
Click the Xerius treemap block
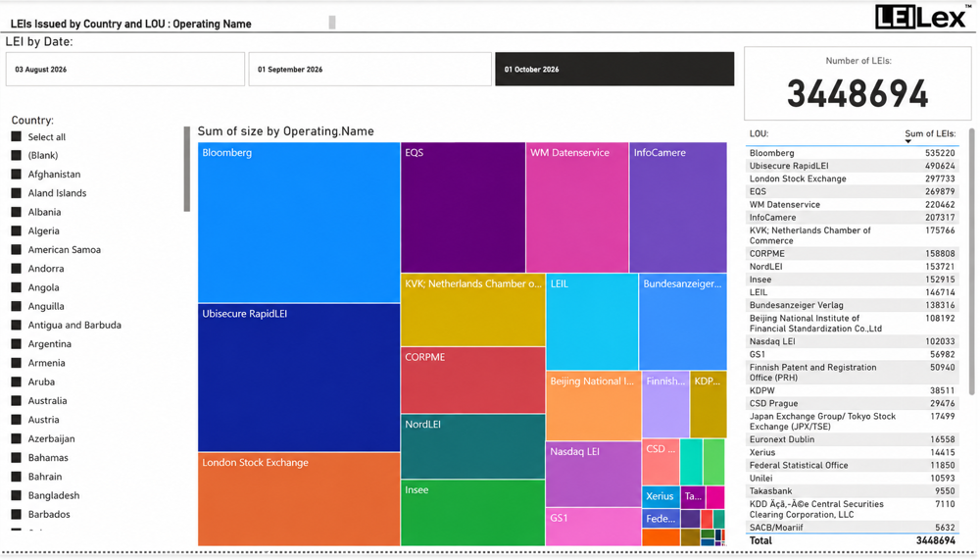(x=661, y=497)
